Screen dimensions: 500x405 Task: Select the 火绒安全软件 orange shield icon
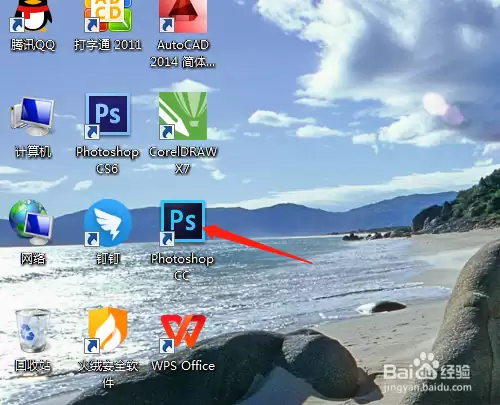[107, 330]
